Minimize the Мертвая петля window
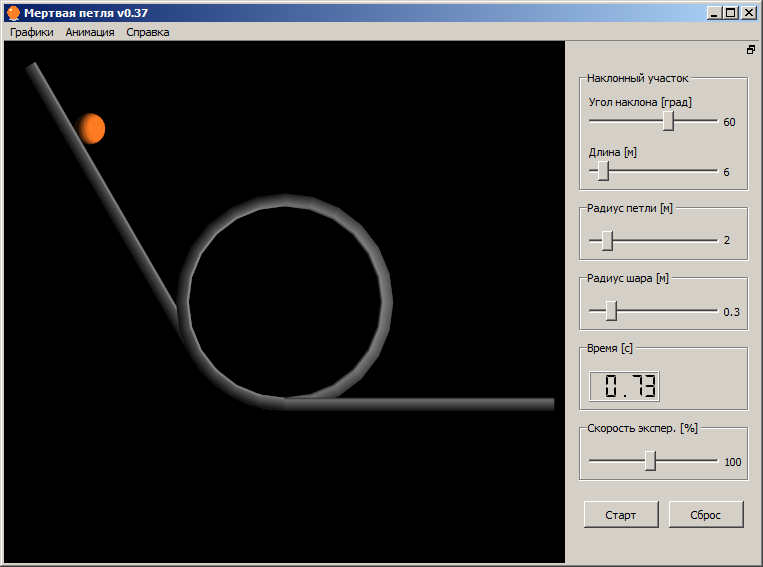This screenshot has width=763, height=567. [714, 13]
